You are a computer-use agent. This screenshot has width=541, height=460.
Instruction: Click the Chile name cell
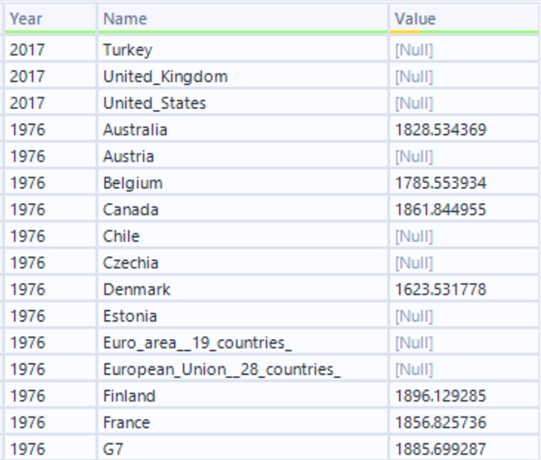pos(243,236)
